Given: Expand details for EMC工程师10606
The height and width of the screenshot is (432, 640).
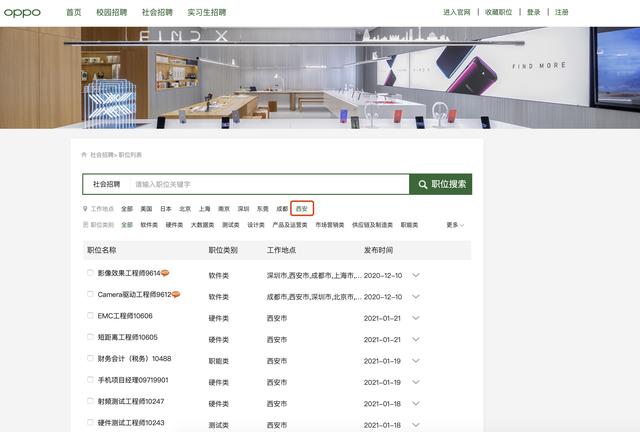Looking at the screenshot, I should pos(416,318).
